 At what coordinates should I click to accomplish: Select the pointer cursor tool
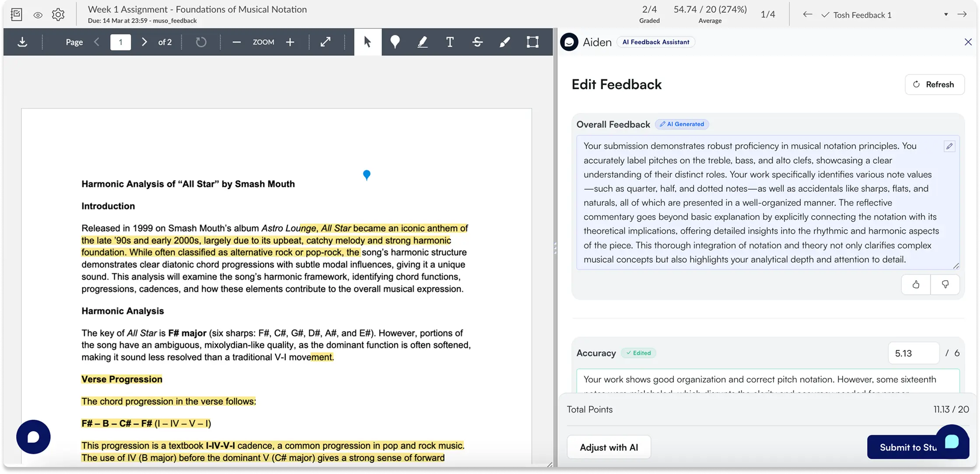[367, 42]
